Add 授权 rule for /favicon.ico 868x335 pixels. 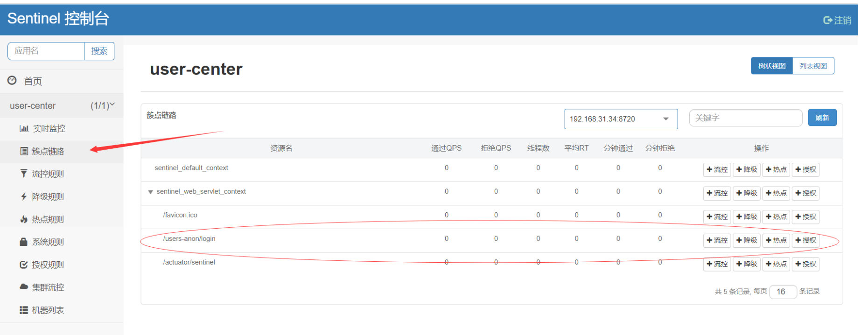805,216
